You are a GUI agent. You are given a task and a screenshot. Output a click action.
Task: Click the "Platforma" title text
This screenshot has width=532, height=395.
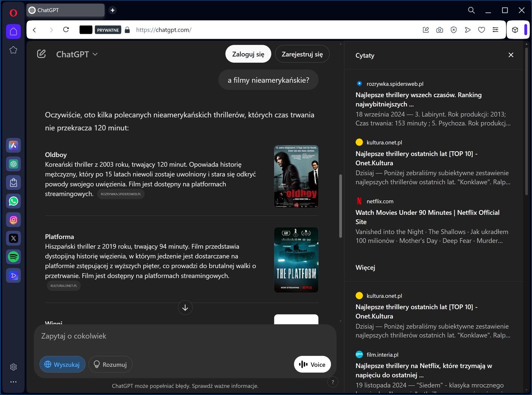pos(59,236)
